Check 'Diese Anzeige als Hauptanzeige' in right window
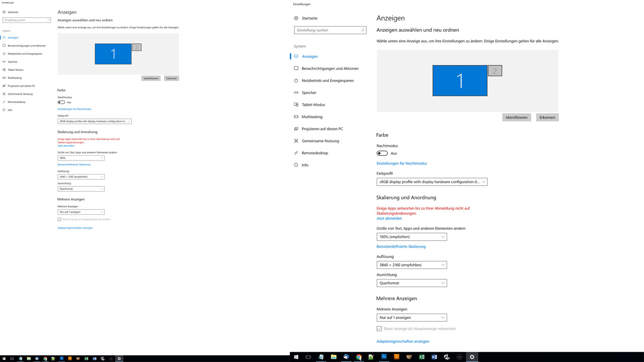This screenshot has width=644, height=362. [x=379, y=329]
